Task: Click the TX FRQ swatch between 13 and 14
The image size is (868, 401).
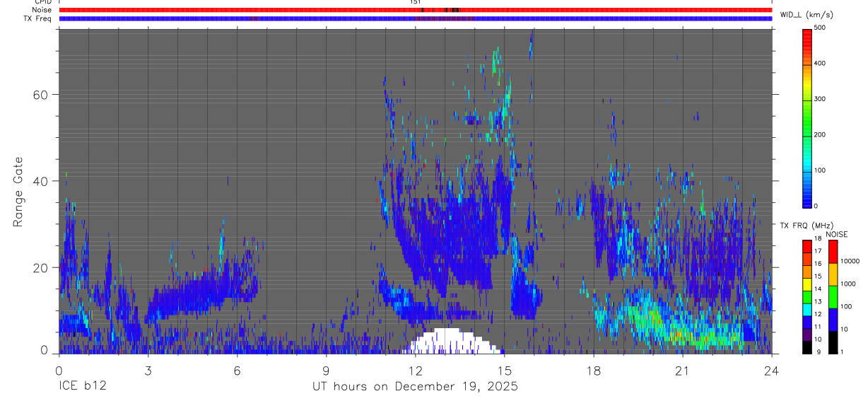Action: tap(807, 296)
